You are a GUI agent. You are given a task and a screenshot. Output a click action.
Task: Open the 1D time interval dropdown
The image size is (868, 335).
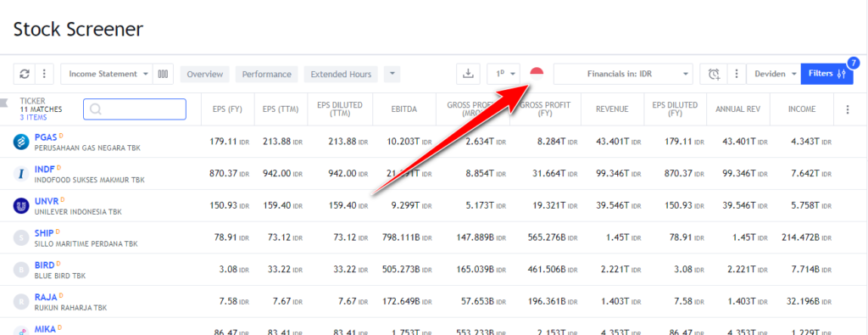pyautogui.click(x=504, y=74)
